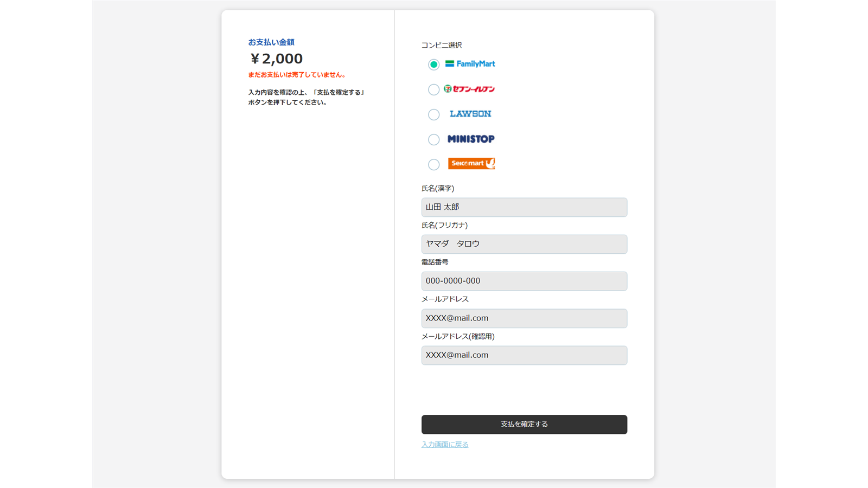Go back via 入力画面に戻る link

tap(445, 445)
